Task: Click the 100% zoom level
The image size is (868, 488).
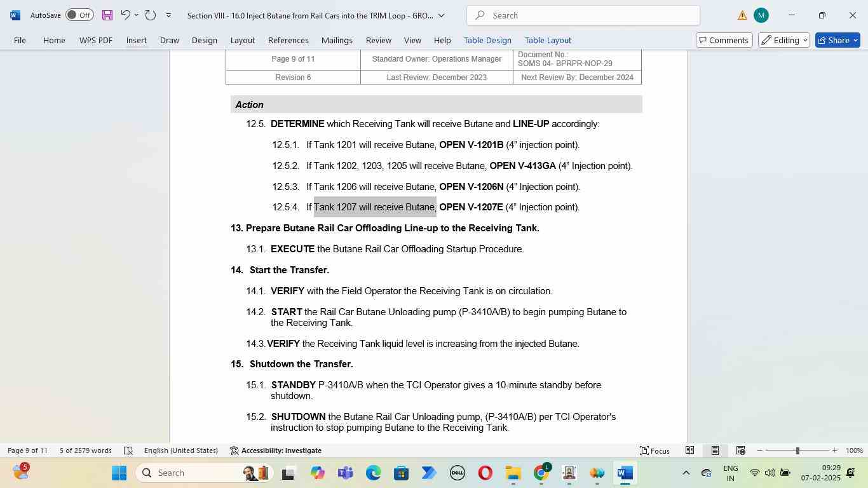Action: tap(854, 451)
